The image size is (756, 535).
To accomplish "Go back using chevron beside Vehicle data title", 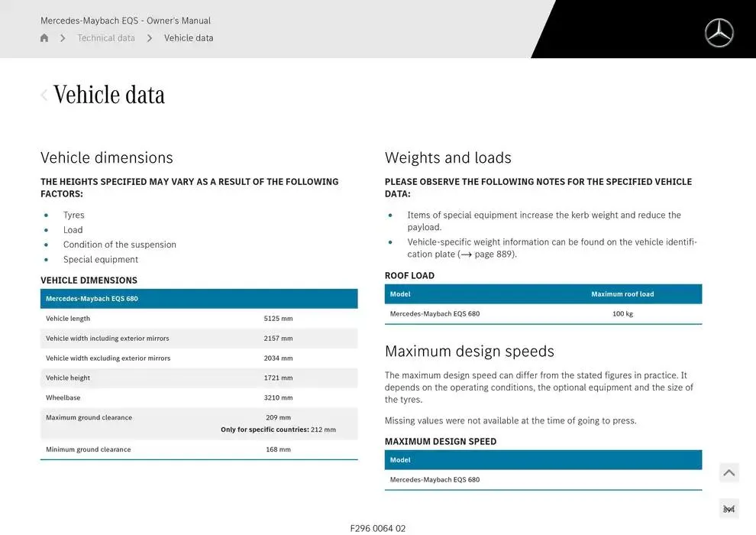I will point(44,95).
